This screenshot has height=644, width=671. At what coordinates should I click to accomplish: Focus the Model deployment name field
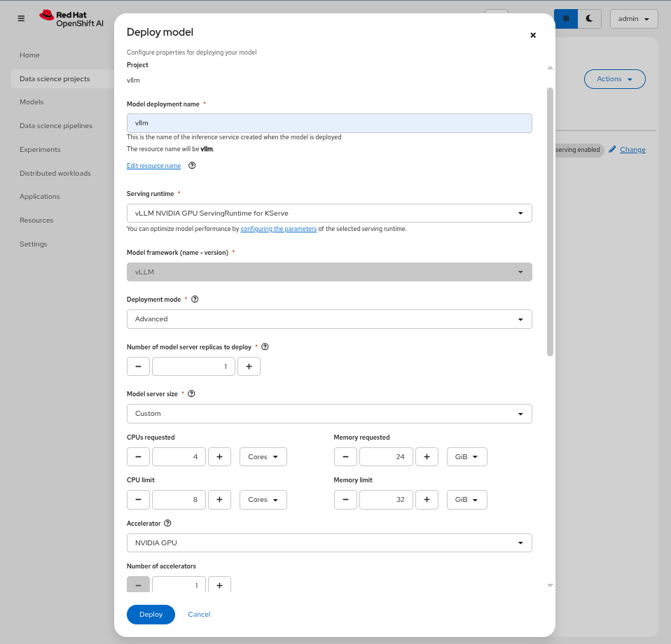coord(329,123)
